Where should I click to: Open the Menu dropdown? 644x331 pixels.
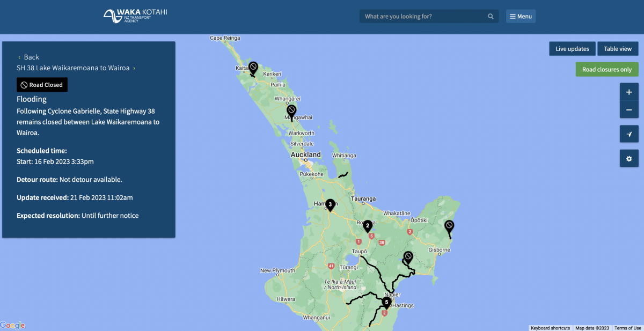tap(520, 16)
